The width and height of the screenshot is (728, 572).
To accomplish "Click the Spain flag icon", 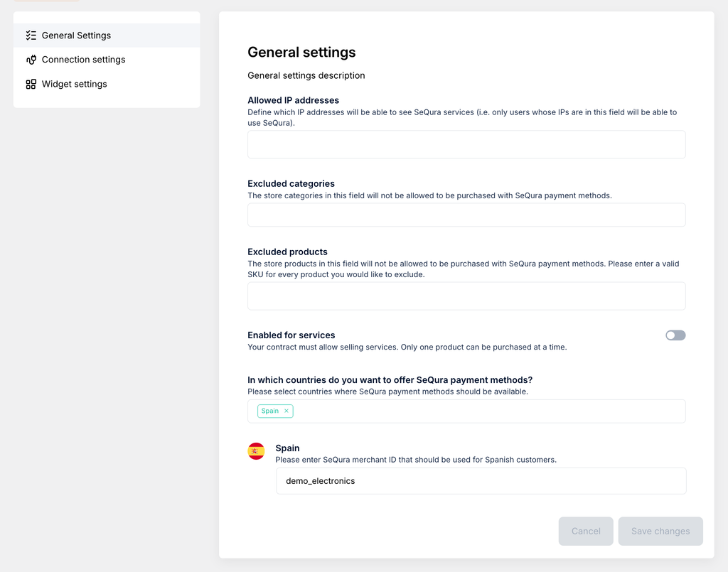I will pos(256,450).
